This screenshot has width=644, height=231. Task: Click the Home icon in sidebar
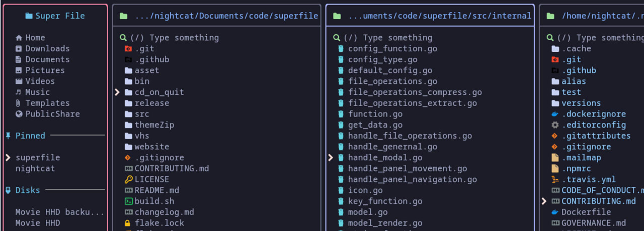19,38
